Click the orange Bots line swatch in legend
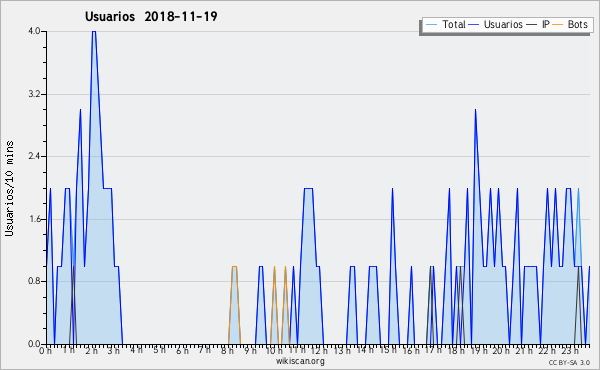600x370 pixels. click(x=558, y=24)
